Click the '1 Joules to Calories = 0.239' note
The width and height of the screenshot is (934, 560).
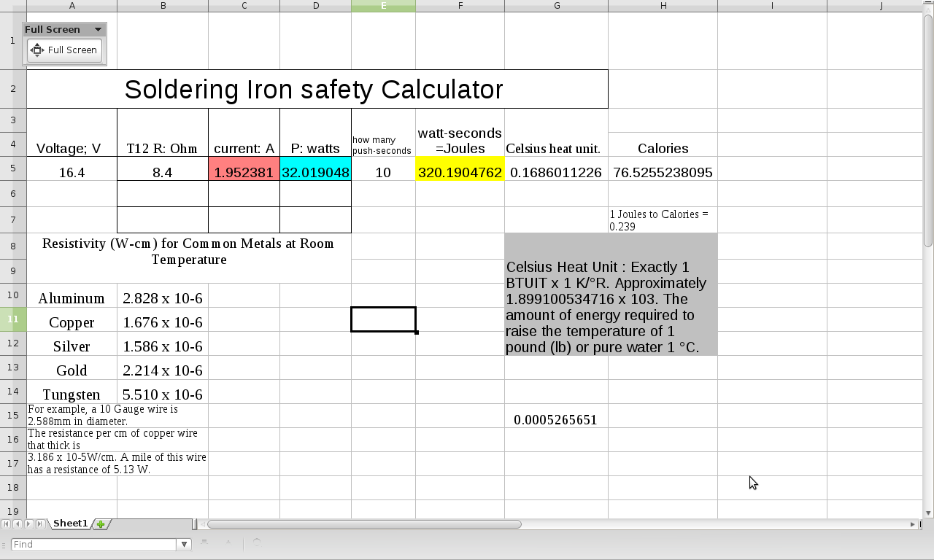[x=663, y=220]
